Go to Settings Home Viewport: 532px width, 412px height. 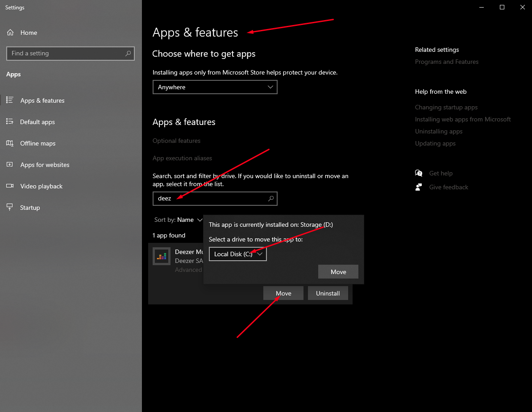[x=22, y=33]
